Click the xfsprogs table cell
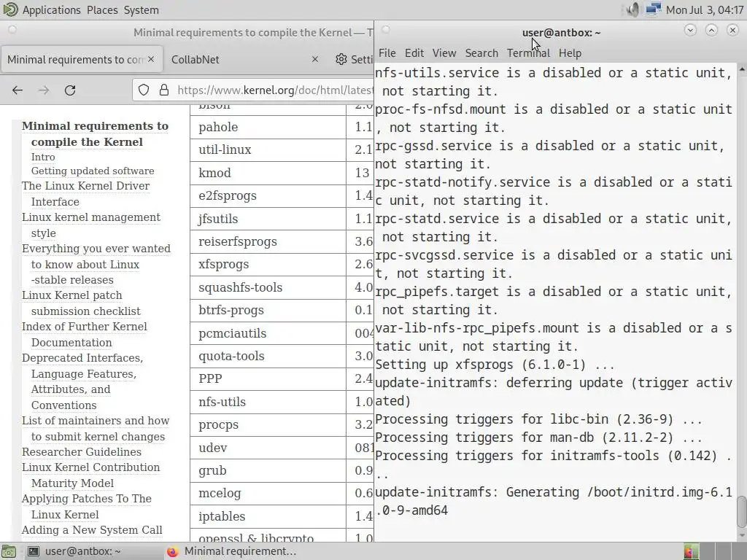This screenshot has width=747, height=560. pyautogui.click(x=268, y=265)
